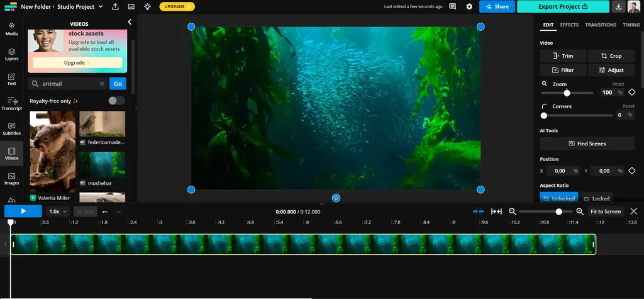The height and width of the screenshot is (299, 644).
Task: Click the upload/share arrow icon in top bar
Action: pos(116,6)
